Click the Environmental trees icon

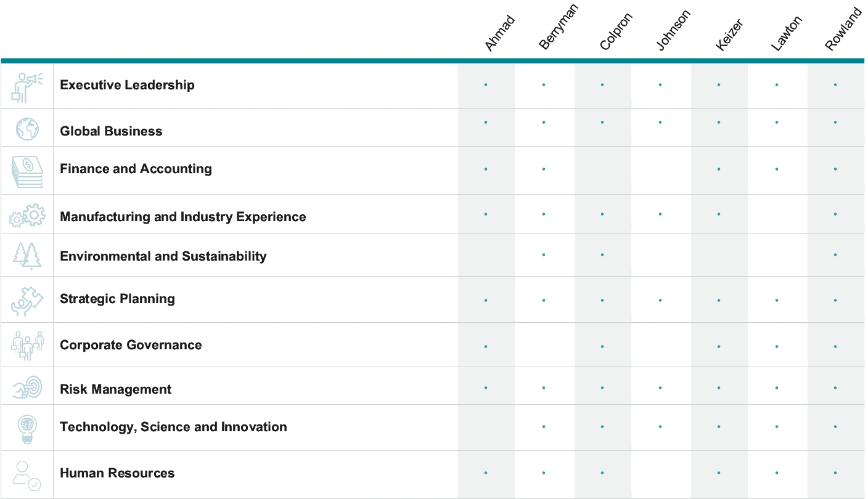[x=27, y=256]
